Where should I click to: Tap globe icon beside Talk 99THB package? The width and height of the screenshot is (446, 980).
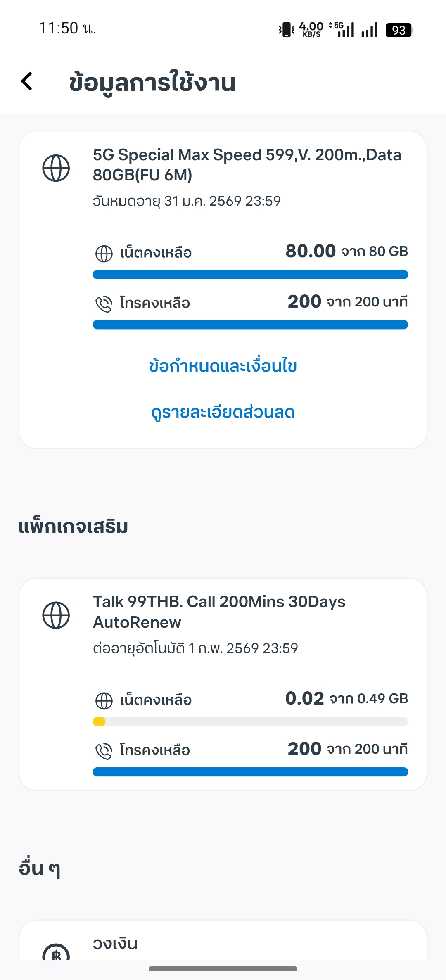click(x=56, y=615)
